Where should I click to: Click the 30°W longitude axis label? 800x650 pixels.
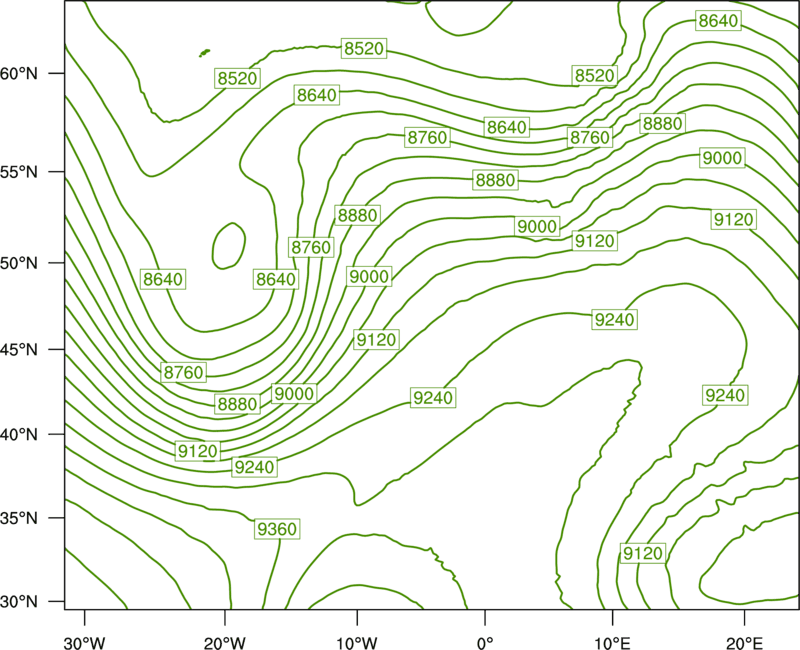tap(85, 643)
